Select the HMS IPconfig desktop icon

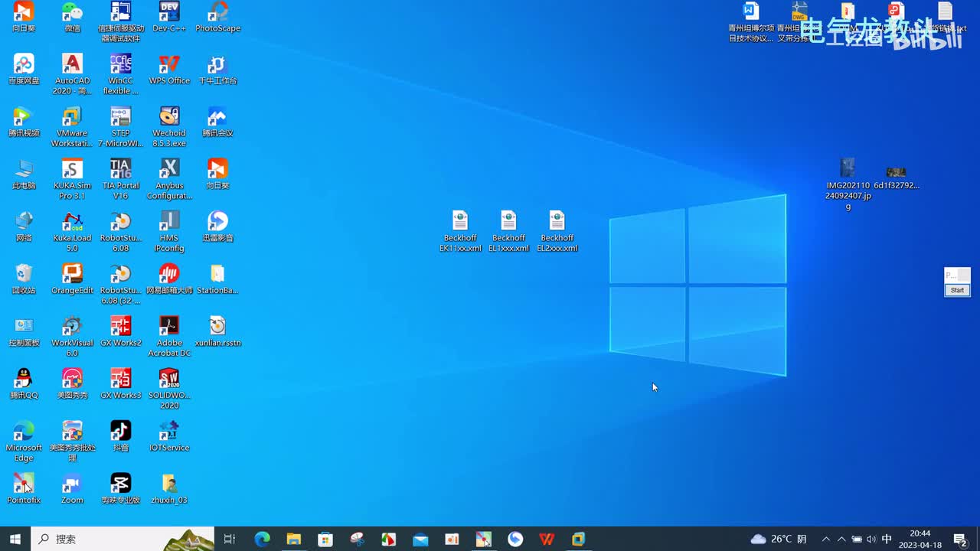tap(169, 232)
